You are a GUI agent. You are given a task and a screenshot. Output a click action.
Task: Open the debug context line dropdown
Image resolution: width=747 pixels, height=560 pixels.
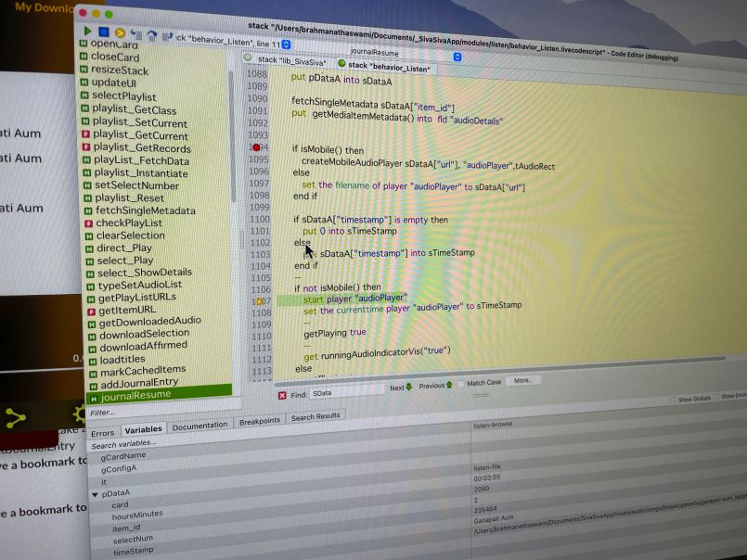tap(284, 43)
